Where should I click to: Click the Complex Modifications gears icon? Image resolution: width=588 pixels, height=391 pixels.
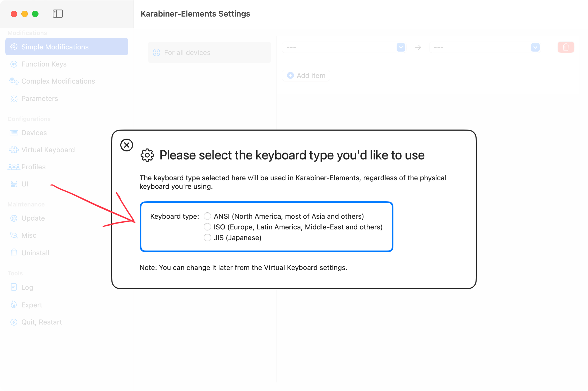tap(14, 81)
